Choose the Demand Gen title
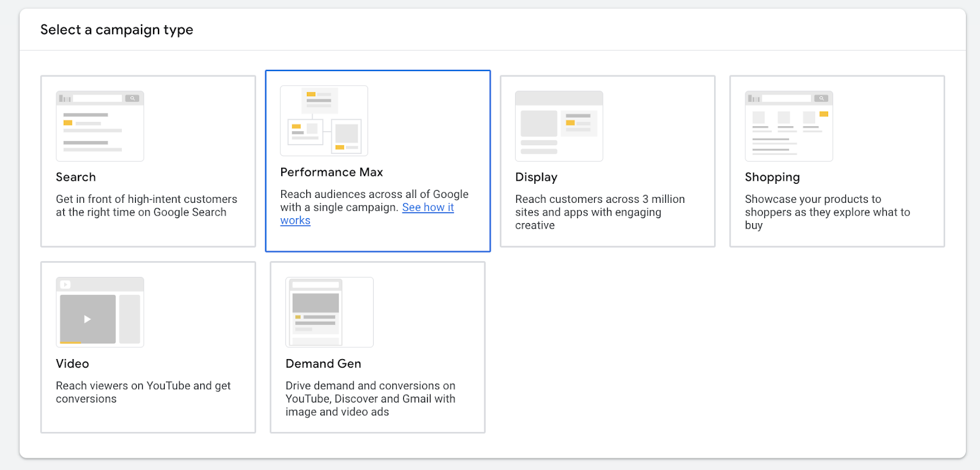Image resolution: width=980 pixels, height=470 pixels. [x=323, y=363]
